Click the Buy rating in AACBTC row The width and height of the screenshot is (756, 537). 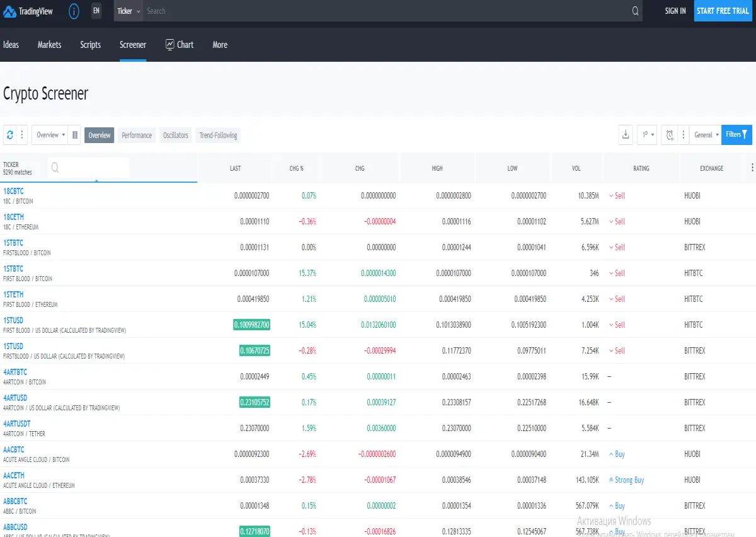coord(617,454)
